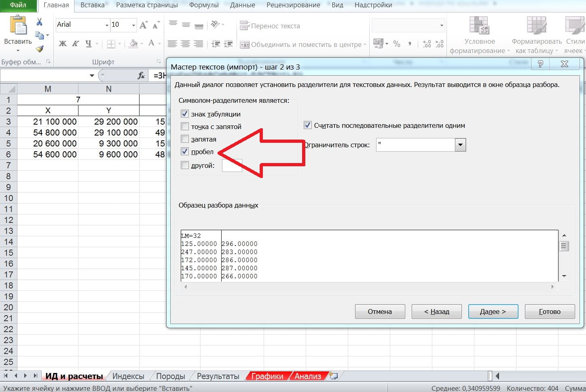Click the insert function fx icon
This screenshot has width=586, height=392.
pos(141,76)
